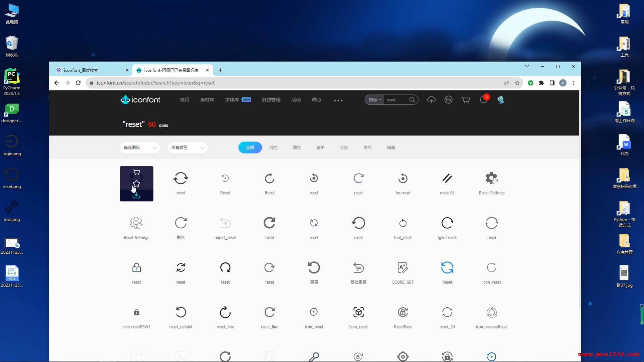This screenshot has height=362, width=644.
Task: Favorite the hovered icon with star
Action: [x=136, y=183]
